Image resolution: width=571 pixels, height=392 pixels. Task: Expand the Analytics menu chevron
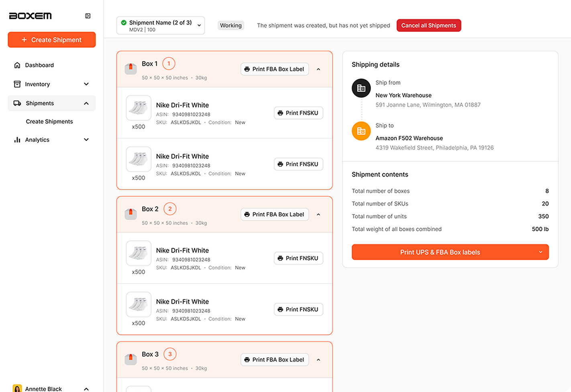86,140
